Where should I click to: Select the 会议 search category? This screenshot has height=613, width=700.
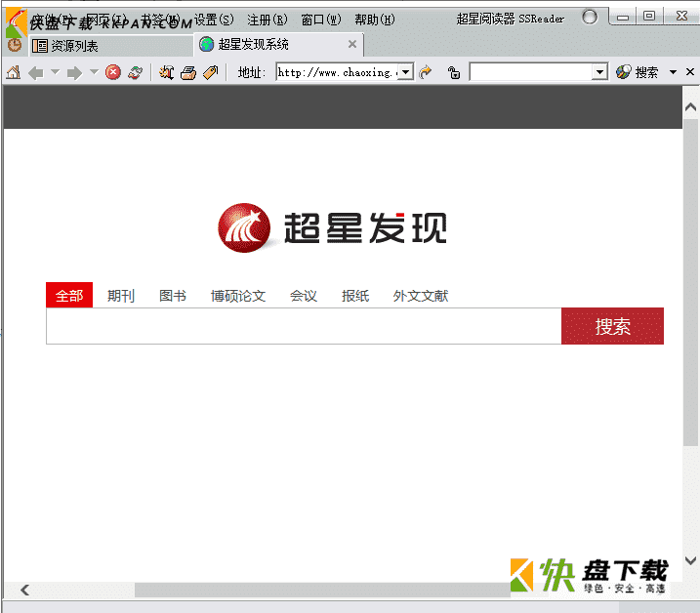point(303,296)
